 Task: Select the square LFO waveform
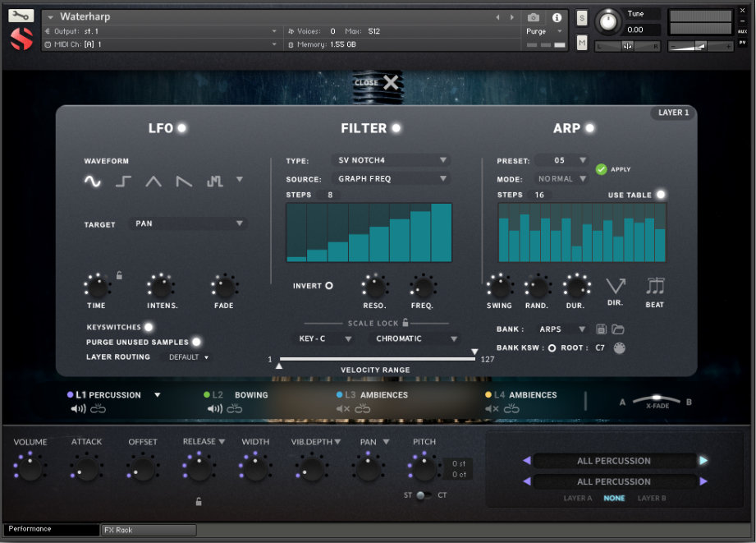pyautogui.click(x=123, y=181)
